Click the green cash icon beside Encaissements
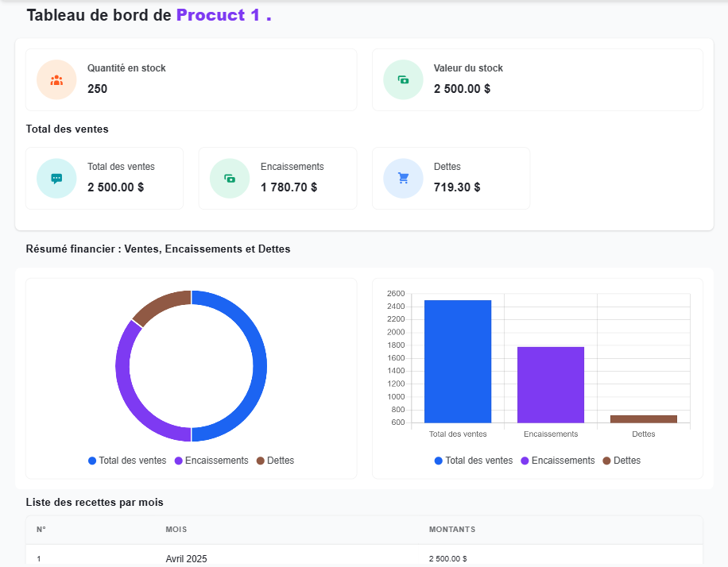Screen dimensions: 728x567 pyautogui.click(x=230, y=179)
